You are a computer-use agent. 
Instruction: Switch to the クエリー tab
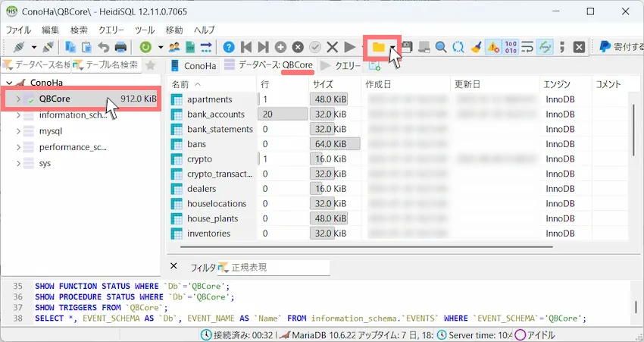(340, 65)
